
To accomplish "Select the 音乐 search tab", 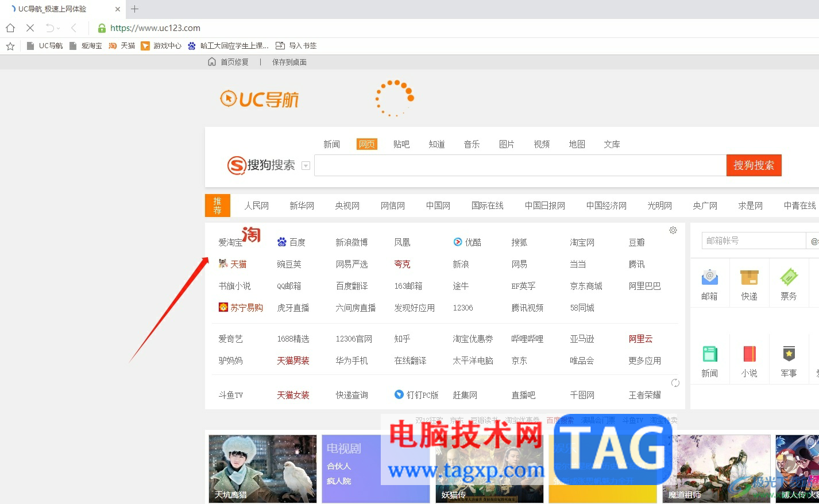I will tap(472, 144).
